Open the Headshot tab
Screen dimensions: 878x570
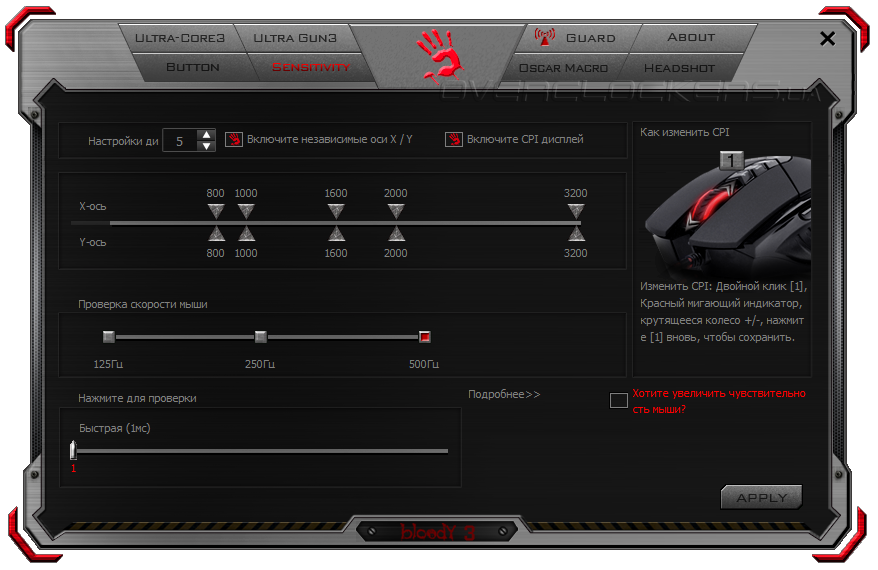[x=679, y=68]
